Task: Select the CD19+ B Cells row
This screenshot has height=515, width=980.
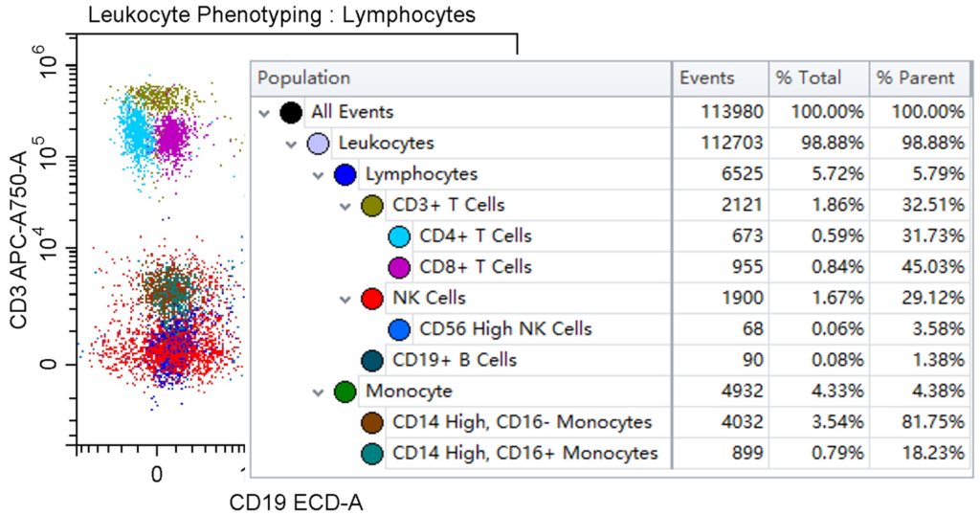Action: pyautogui.click(x=455, y=361)
